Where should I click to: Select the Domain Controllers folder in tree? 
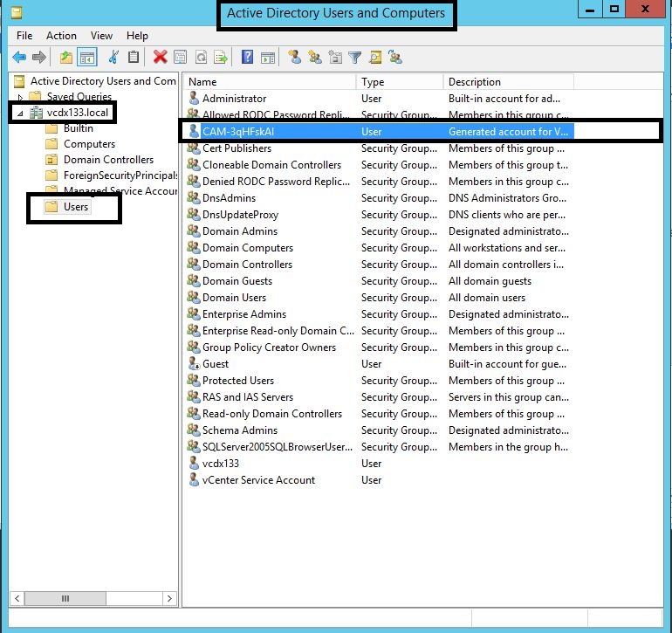coord(108,160)
